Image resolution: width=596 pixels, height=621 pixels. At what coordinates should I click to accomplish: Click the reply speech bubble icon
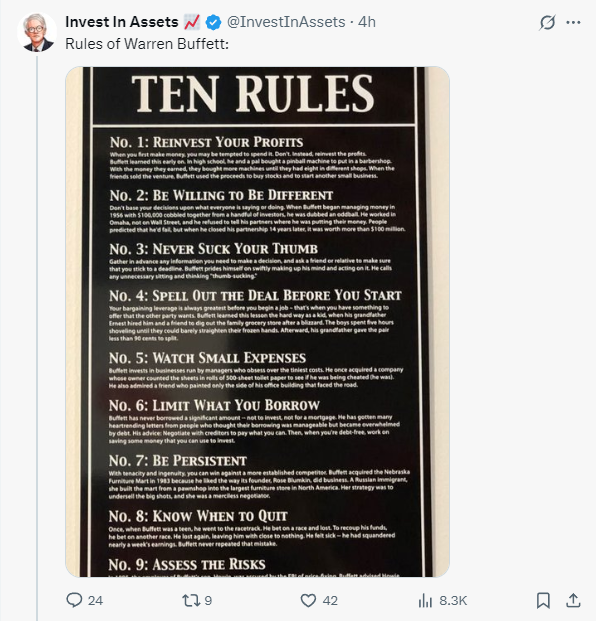click(74, 600)
